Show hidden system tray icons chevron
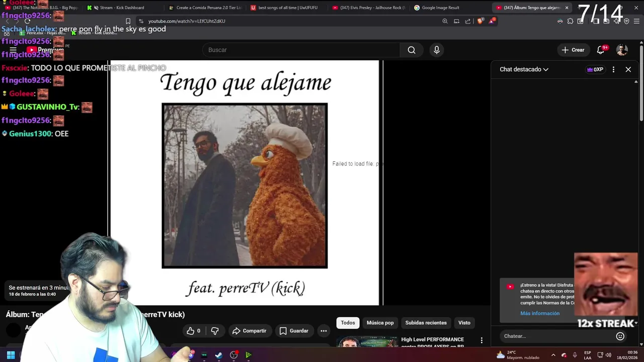 click(x=553, y=355)
